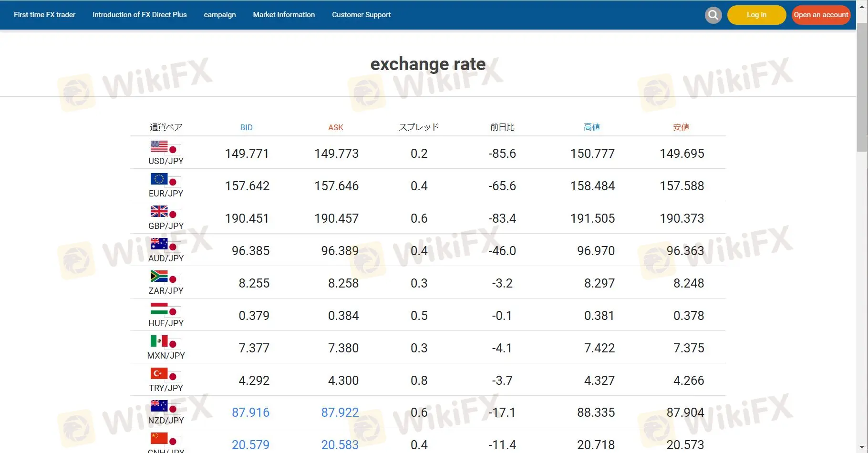
Task: Click USD/JPY high value 150.777
Action: (592, 154)
